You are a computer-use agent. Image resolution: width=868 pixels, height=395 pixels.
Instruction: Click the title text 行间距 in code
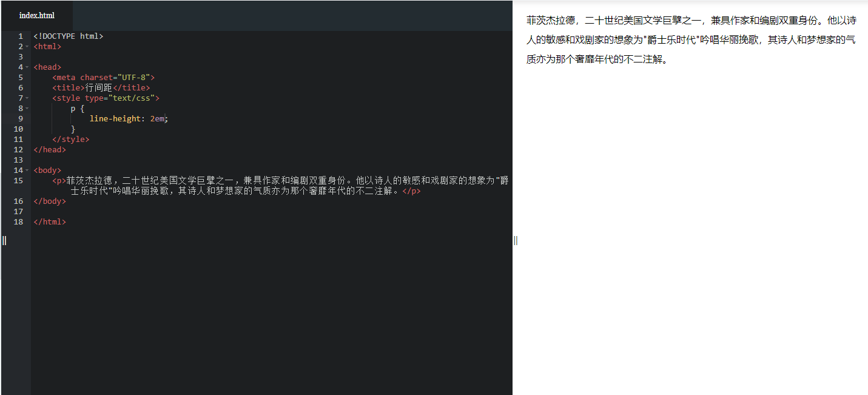tap(97, 87)
